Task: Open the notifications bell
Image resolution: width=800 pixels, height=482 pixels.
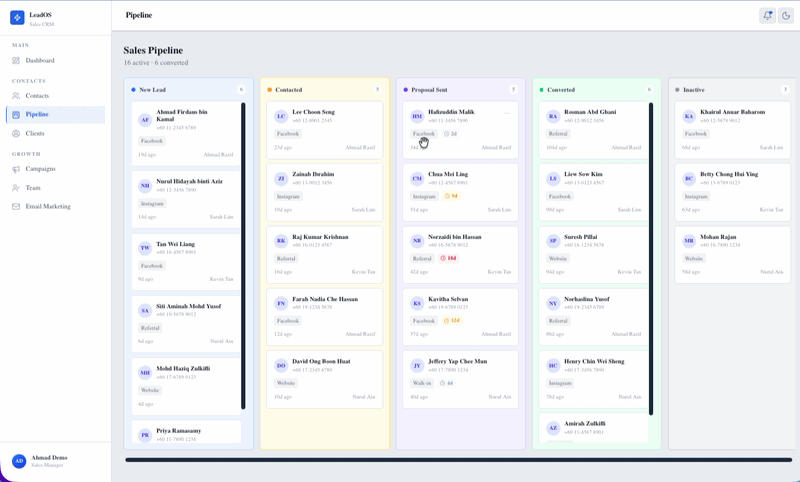Action: tap(767, 16)
